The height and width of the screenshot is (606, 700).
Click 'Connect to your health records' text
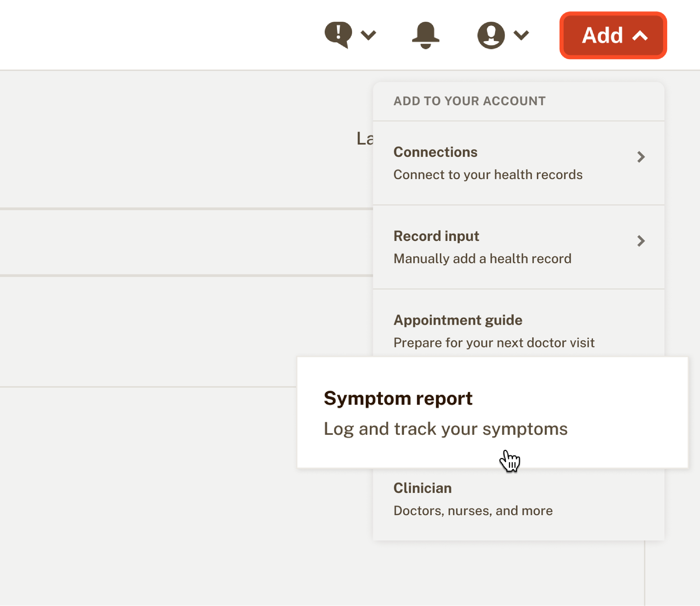(x=488, y=175)
